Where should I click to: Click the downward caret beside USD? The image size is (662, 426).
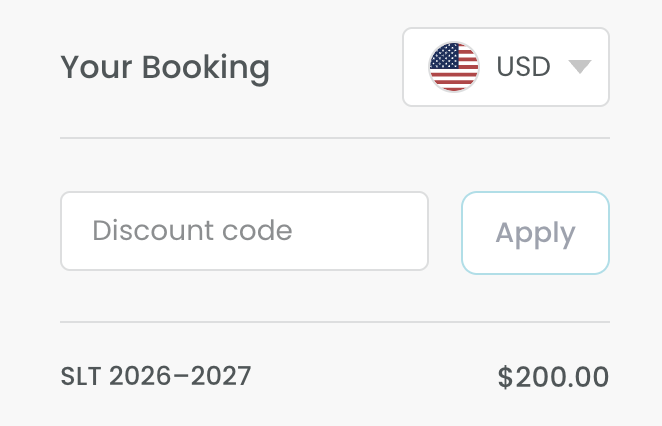pyautogui.click(x=580, y=67)
